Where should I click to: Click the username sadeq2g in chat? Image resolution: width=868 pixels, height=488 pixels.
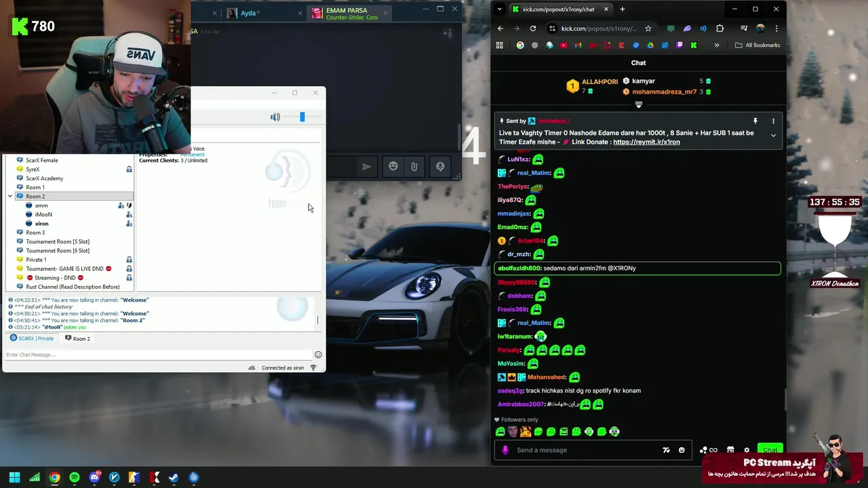511,391
